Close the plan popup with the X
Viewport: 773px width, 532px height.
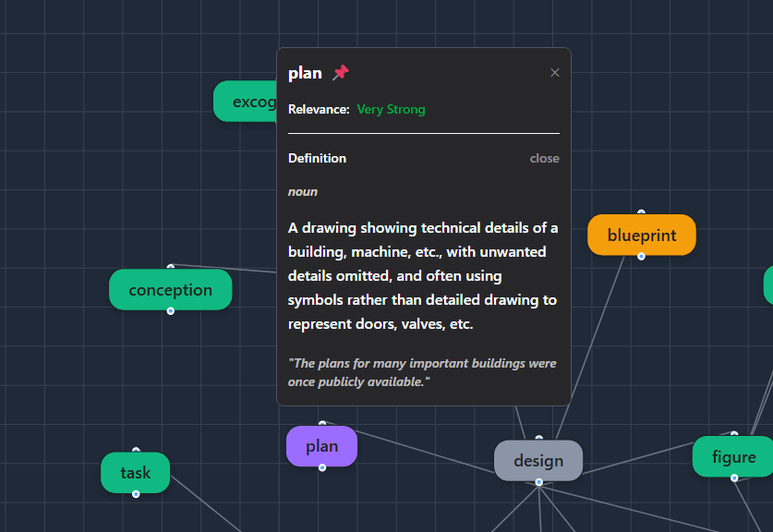pyautogui.click(x=555, y=73)
